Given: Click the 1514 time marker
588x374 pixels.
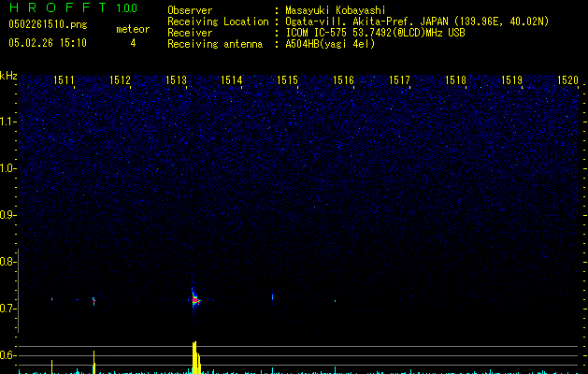Looking at the screenshot, I should 232,80.
